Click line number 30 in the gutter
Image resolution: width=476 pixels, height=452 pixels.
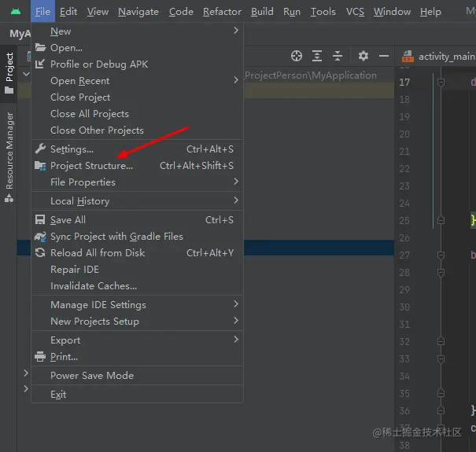click(404, 307)
